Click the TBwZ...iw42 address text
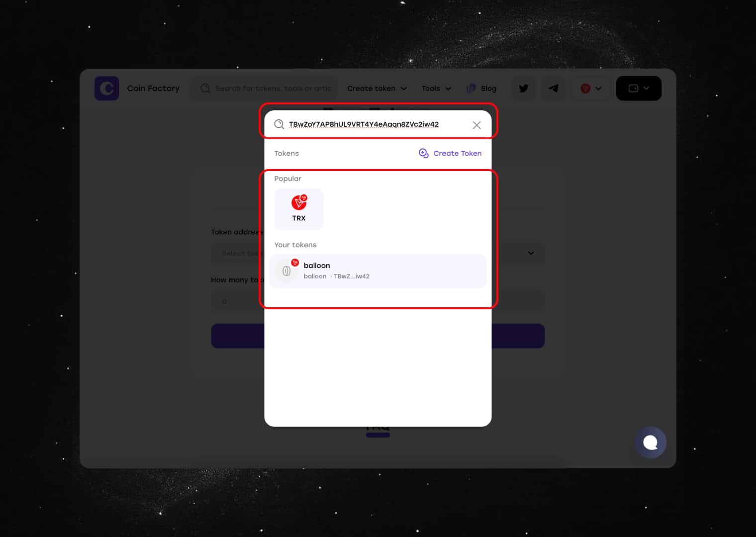 pyautogui.click(x=352, y=276)
